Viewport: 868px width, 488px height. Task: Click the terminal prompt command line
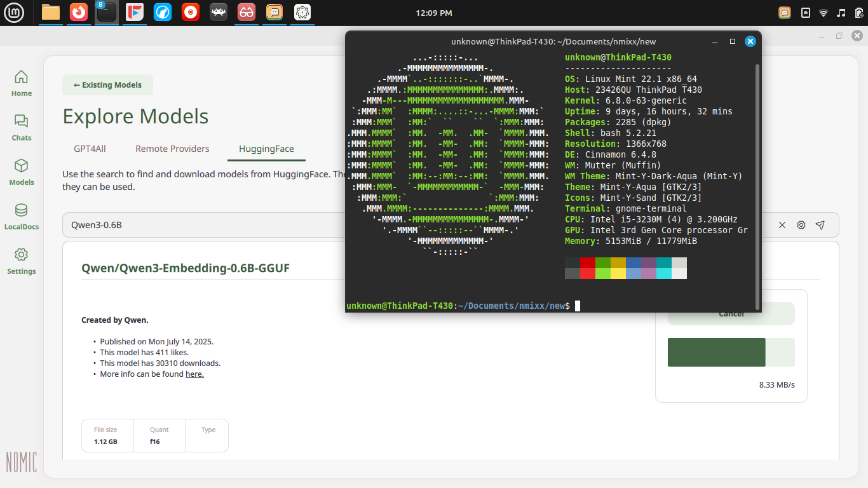[463, 306]
